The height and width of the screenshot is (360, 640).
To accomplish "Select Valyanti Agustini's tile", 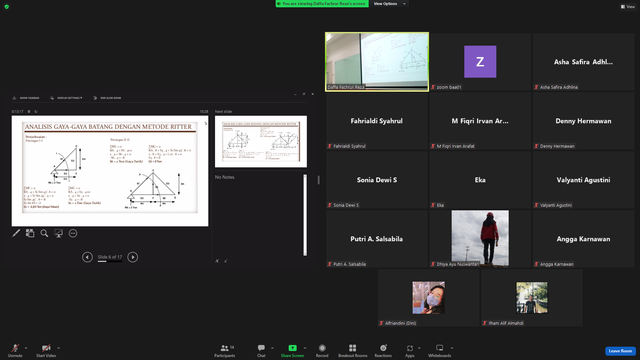I will pos(583,180).
